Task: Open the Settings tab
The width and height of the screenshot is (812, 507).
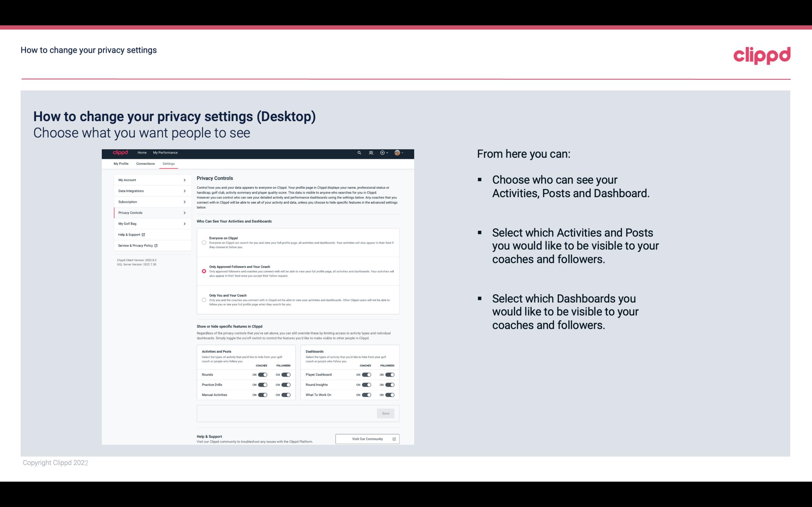Action: 169,163
